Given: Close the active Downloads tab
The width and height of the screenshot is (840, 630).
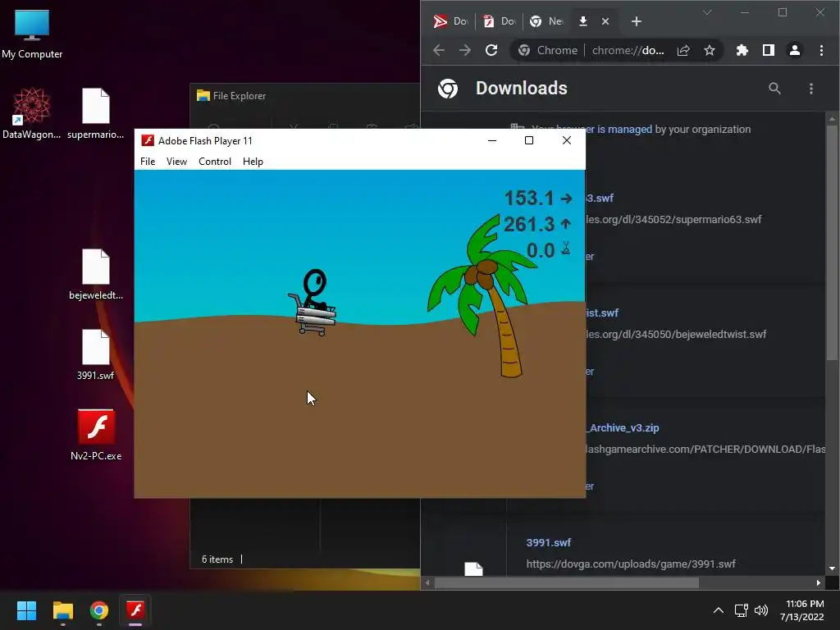Looking at the screenshot, I should [605, 21].
